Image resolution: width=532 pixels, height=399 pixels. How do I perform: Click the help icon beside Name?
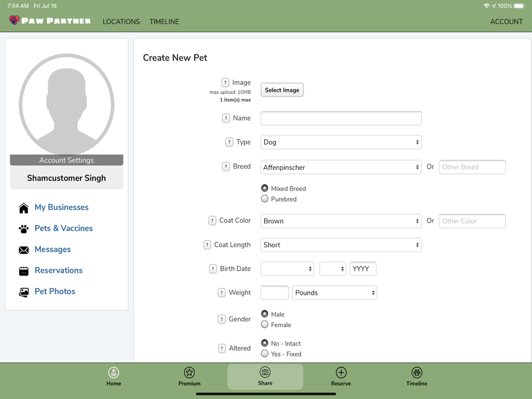click(x=226, y=118)
